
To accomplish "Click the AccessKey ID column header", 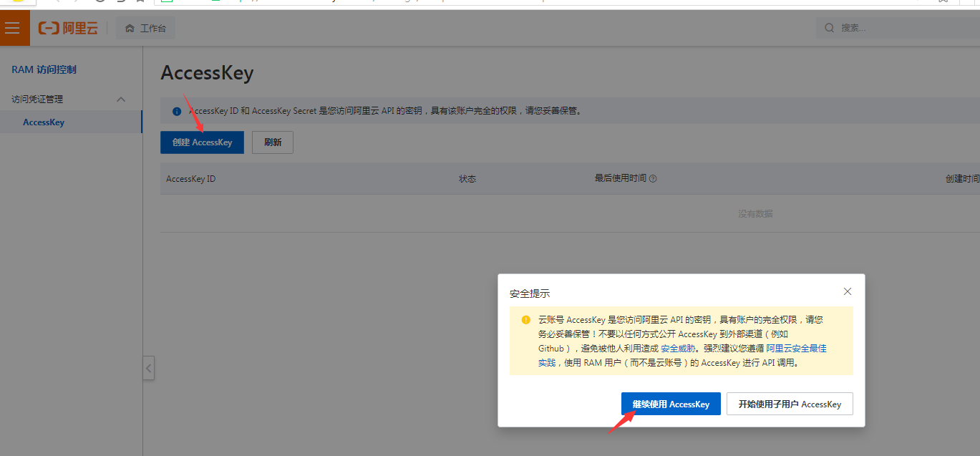I will (190, 179).
